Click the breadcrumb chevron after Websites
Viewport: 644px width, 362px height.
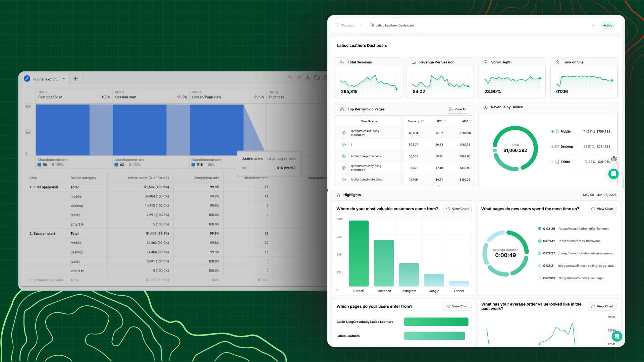coord(362,25)
